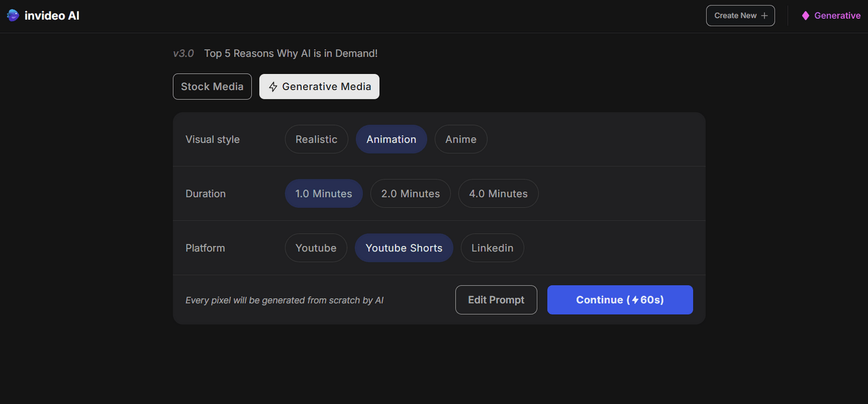Switch platform to Youtube
The width and height of the screenshot is (868, 404).
click(x=316, y=248)
